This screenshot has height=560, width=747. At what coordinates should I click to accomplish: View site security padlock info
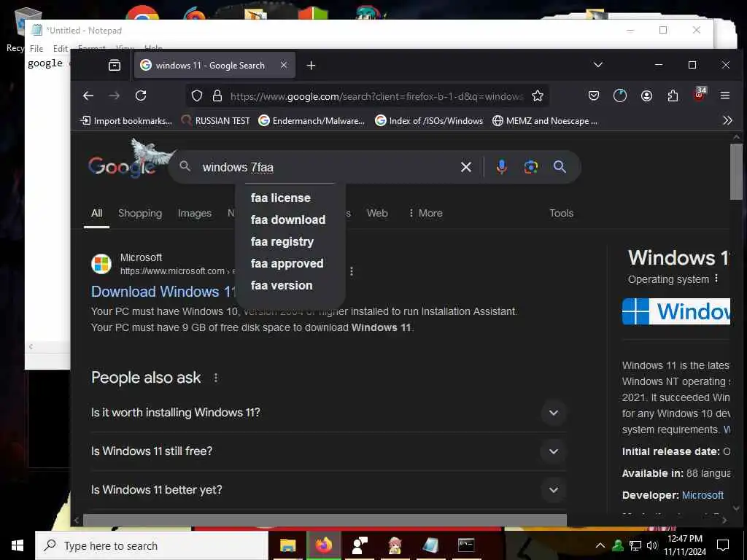[217, 96]
